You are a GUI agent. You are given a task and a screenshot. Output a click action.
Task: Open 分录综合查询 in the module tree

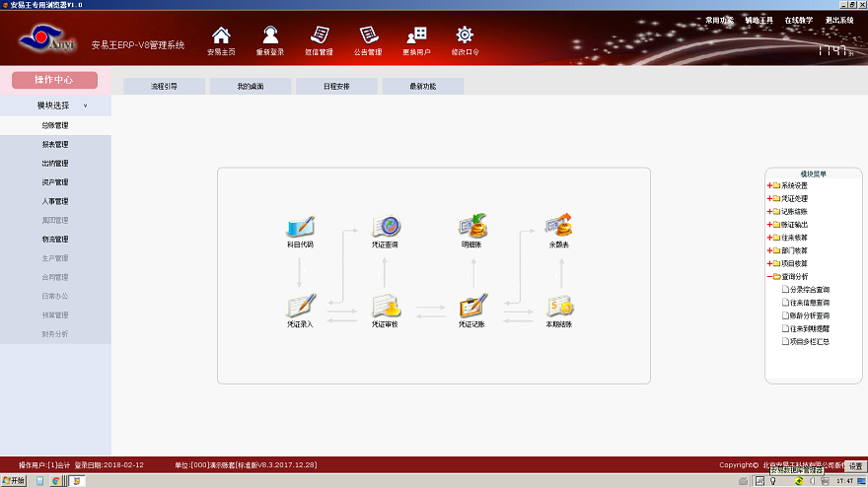(x=810, y=290)
